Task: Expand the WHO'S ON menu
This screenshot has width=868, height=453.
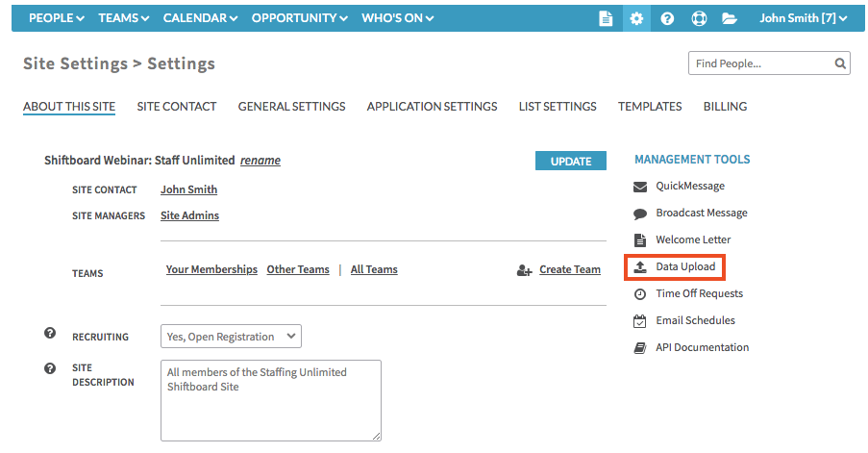Action: coord(397,18)
